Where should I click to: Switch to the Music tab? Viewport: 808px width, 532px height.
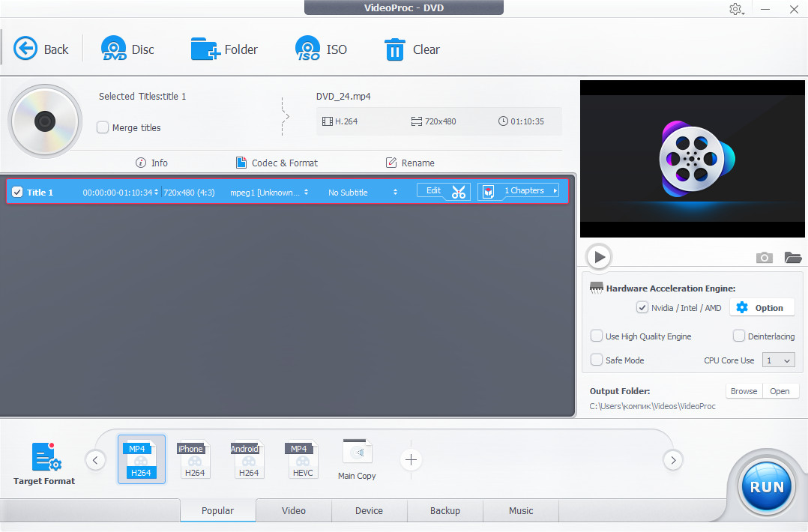tap(521, 510)
